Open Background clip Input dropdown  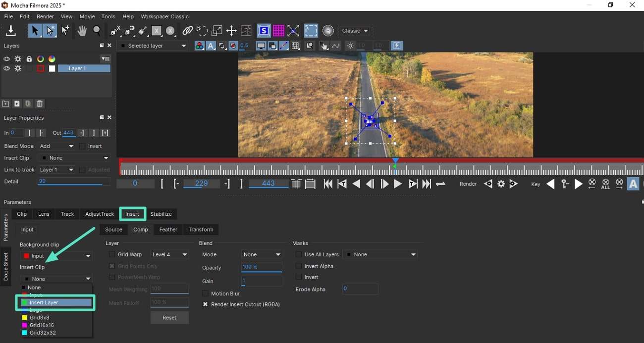[x=56, y=256]
